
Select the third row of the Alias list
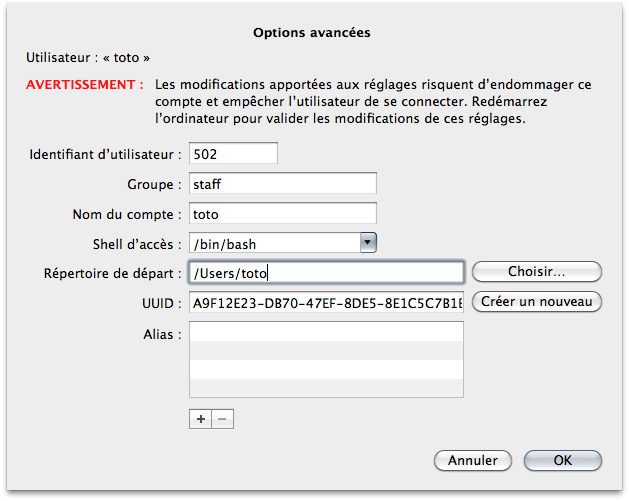click(x=325, y=370)
